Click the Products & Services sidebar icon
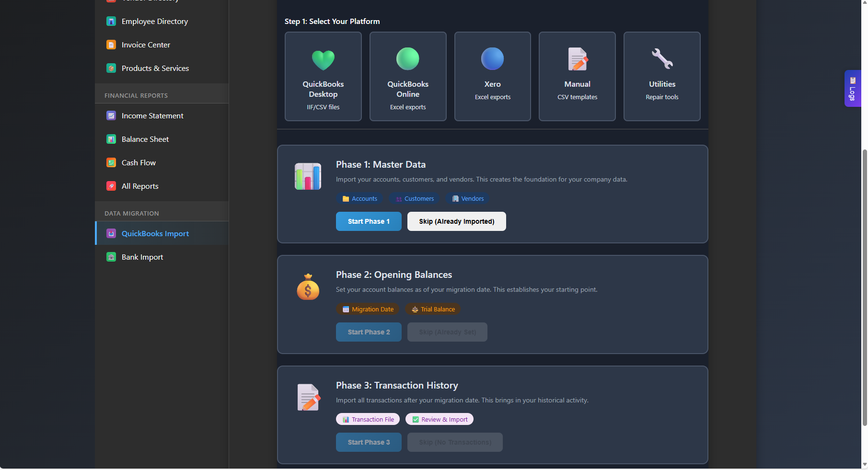This screenshot has height=470, width=868. click(x=111, y=68)
